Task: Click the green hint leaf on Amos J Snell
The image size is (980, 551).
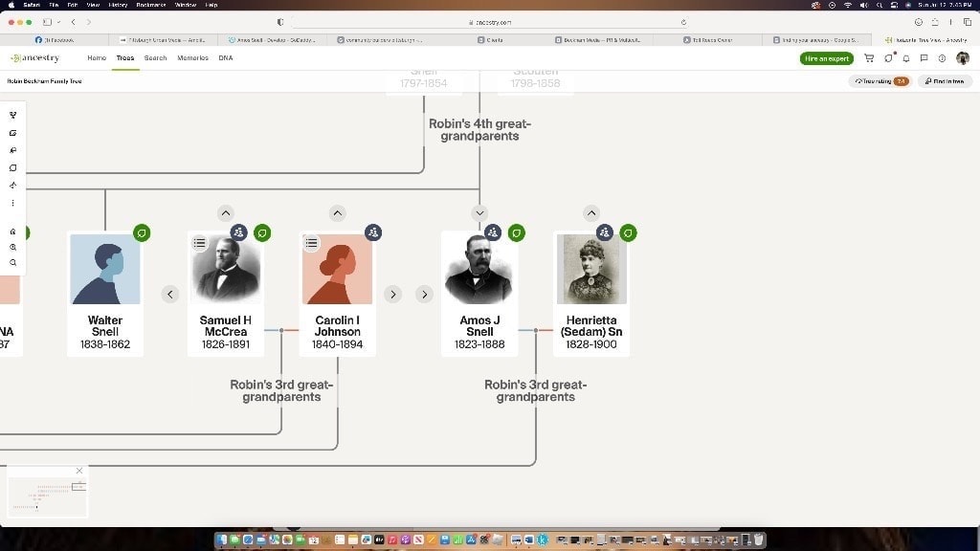Action: pos(516,233)
